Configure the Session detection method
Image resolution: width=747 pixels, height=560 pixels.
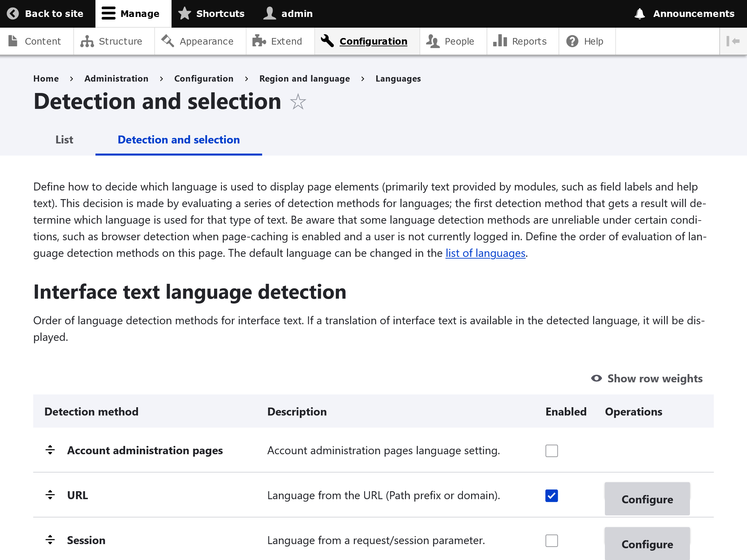647,544
